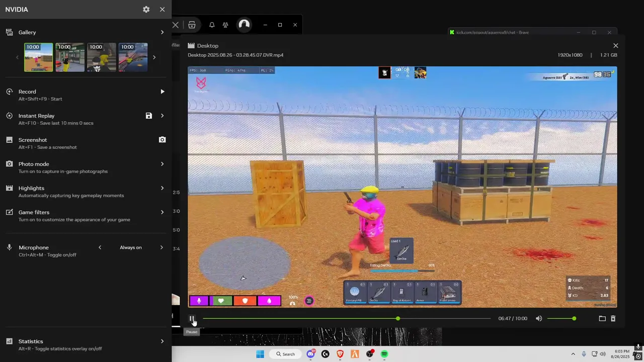The width and height of the screenshot is (644, 362).
Task: Click the Game filters icon
Action: (x=9, y=212)
